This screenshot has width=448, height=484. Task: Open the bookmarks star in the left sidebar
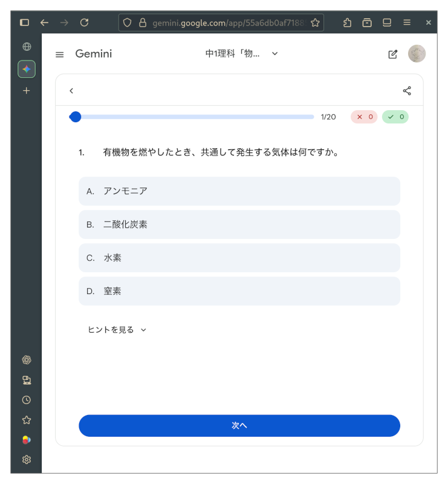click(x=27, y=420)
